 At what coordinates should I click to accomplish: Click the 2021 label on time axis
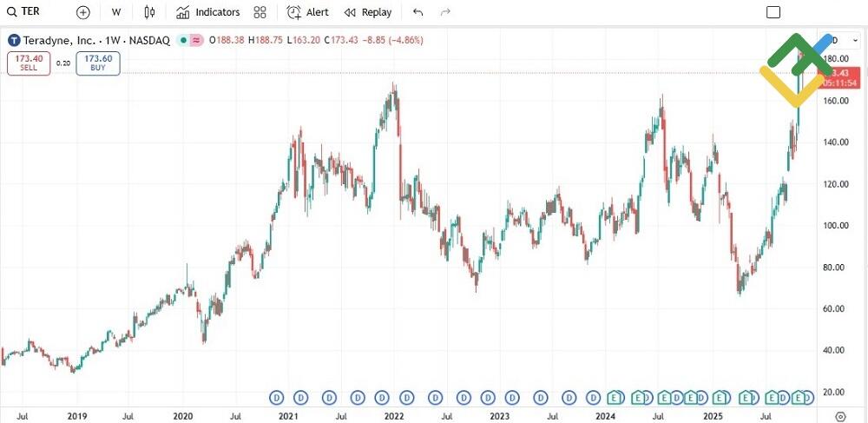pos(288,415)
